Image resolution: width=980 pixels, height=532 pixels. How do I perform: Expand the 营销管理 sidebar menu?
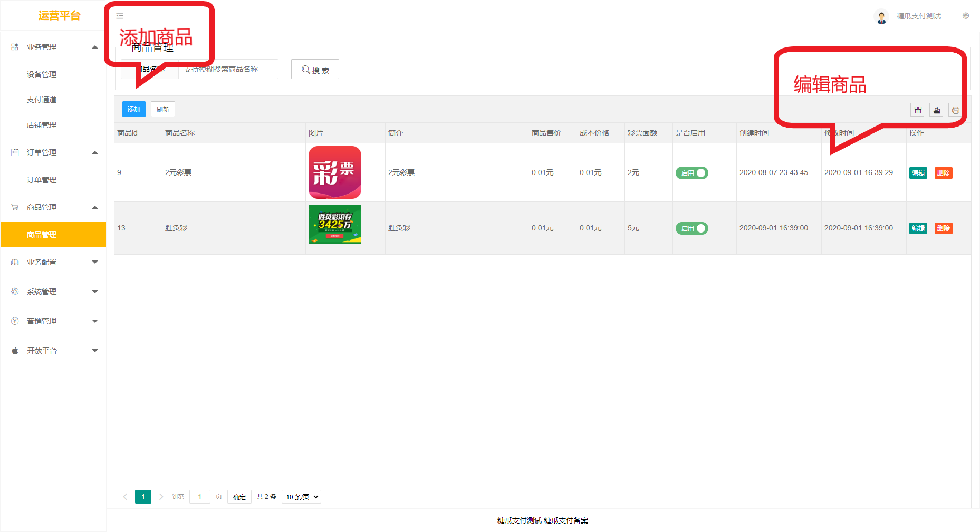[x=53, y=321]
